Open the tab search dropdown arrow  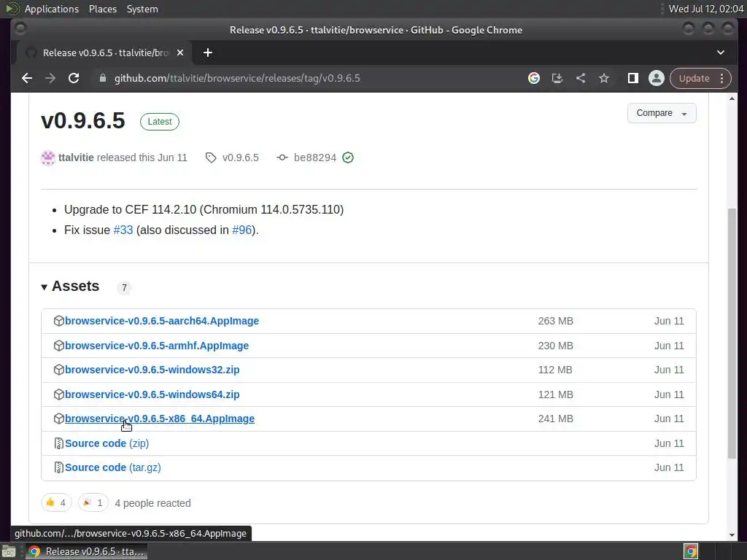pyautogui.click(x=720, y=52)
